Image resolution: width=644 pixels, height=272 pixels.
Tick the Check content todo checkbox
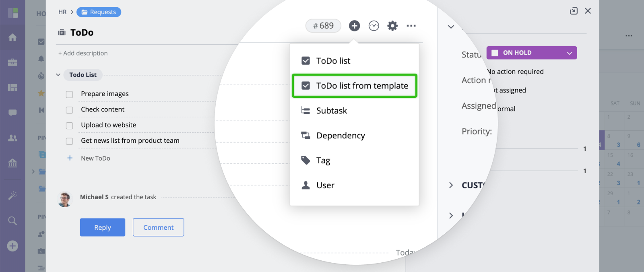pos(70,110)
